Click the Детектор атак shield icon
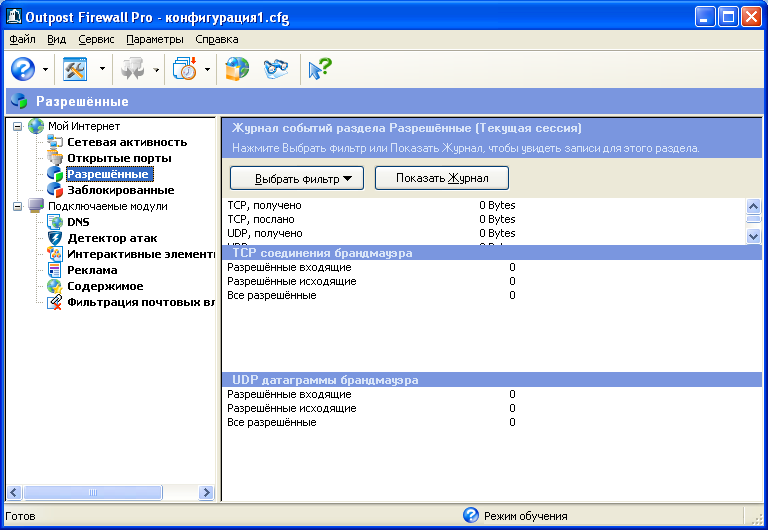 [x=54, y=238]
